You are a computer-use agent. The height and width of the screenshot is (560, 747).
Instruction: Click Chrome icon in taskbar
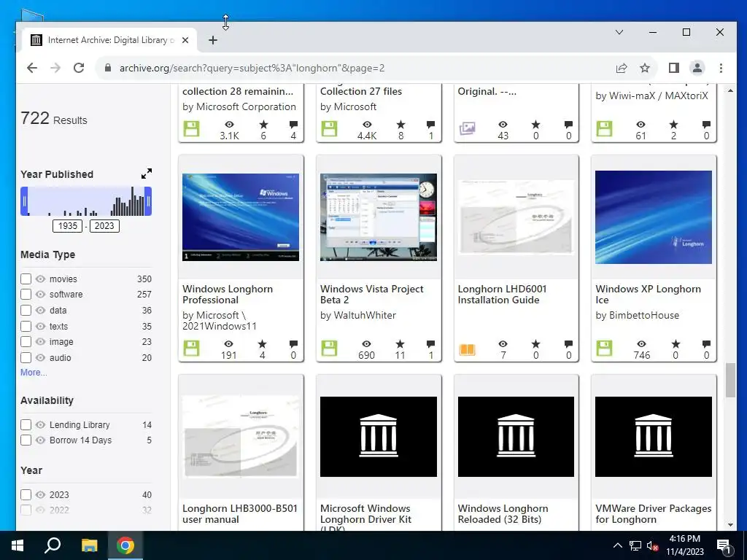tap(125, 545)
